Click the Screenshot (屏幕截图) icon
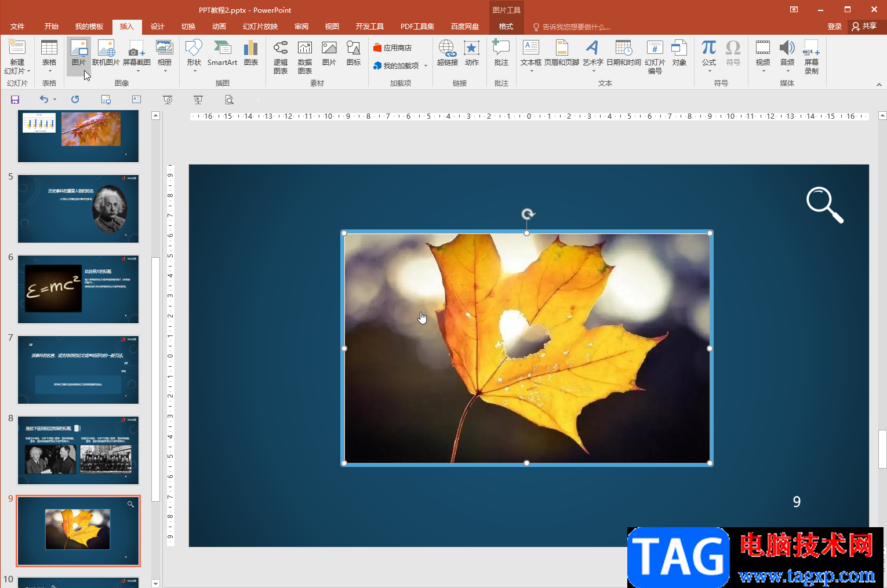The width and height of the screenshot is (887, 588). 137,49
